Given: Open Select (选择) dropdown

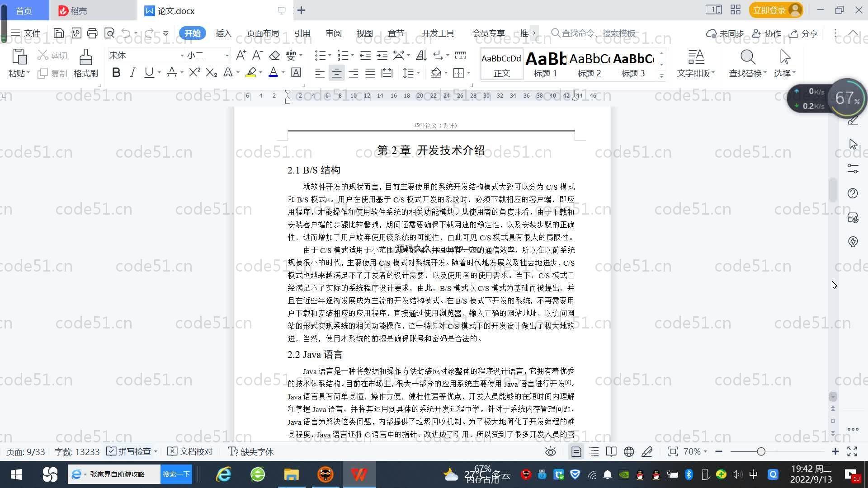Looking at the screenshot, I should pos(785,73).
